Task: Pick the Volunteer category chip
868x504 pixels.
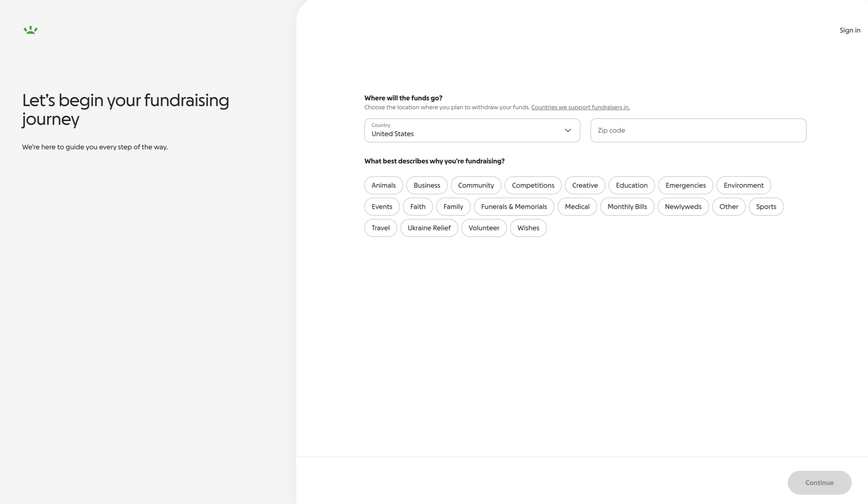Action: 484,228
